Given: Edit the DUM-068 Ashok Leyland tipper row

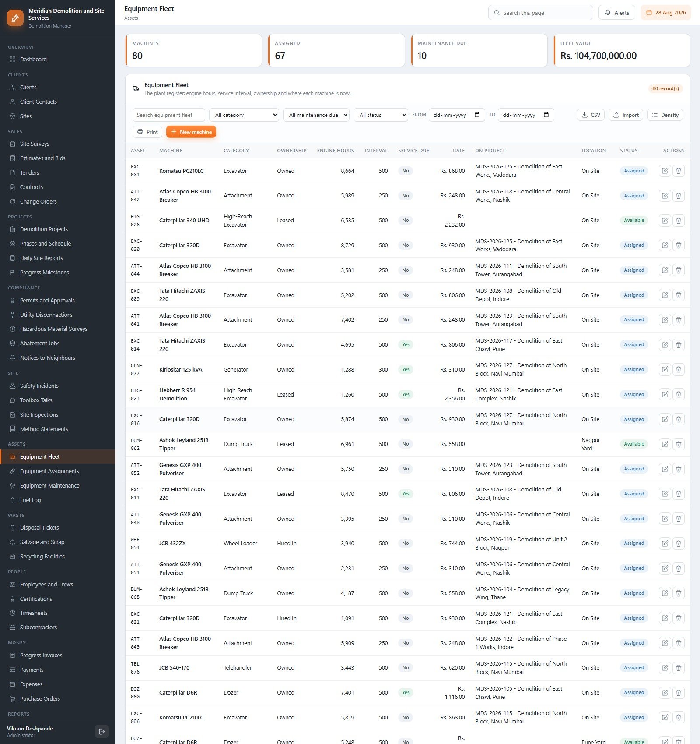Looking at the screenshot, I should tap(665, 593).
